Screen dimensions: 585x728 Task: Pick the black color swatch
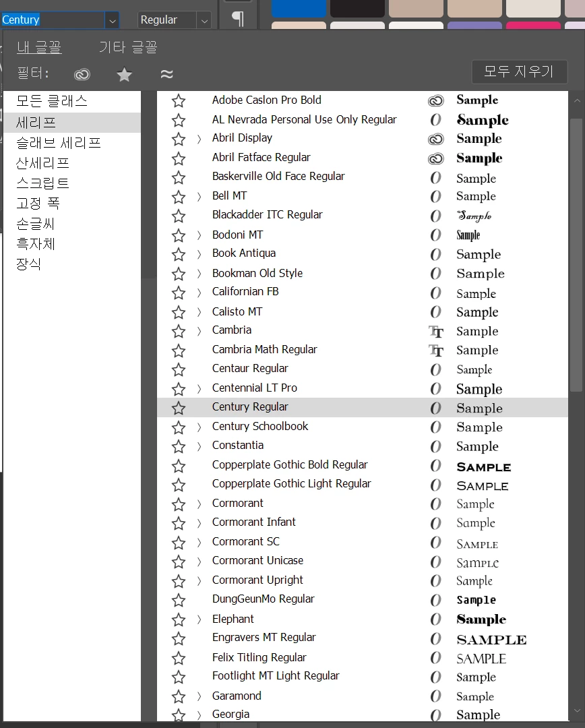(357, 8)
